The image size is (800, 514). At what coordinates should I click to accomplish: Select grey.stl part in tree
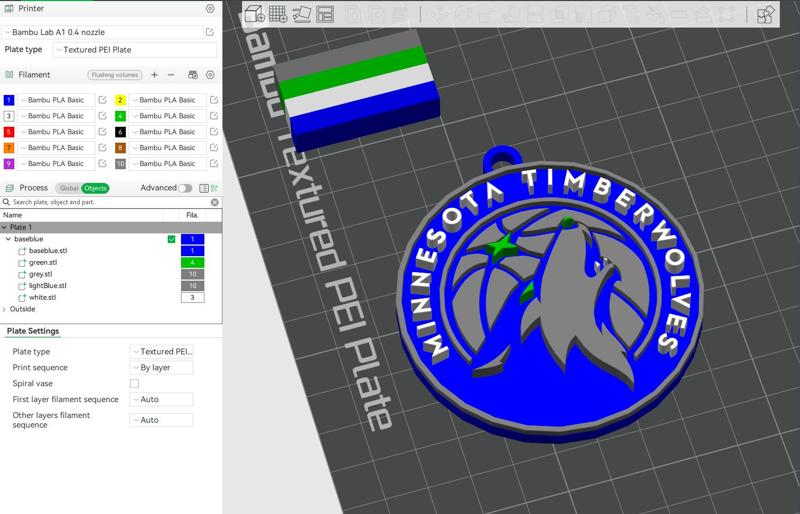(40, 274)
